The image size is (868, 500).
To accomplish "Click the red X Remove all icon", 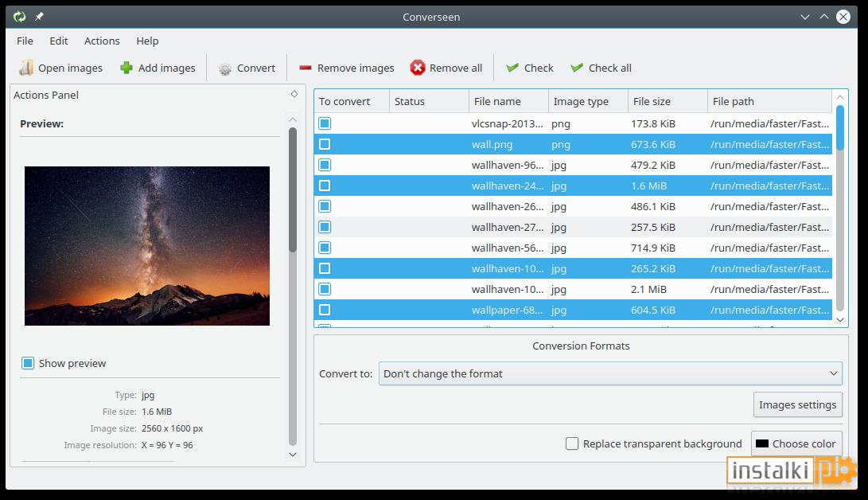I will point(418,68).
